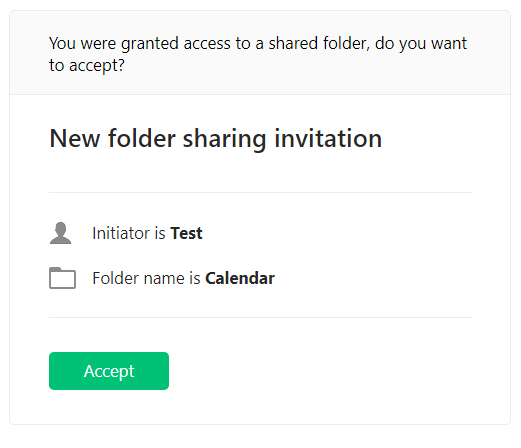Click the word 'sharing' in the heading
The height and width of the screenshot is (448, 521).
(224, 140)
